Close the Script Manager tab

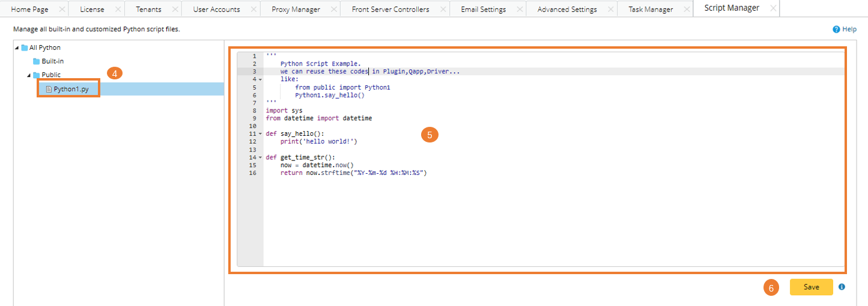[773, 8]
